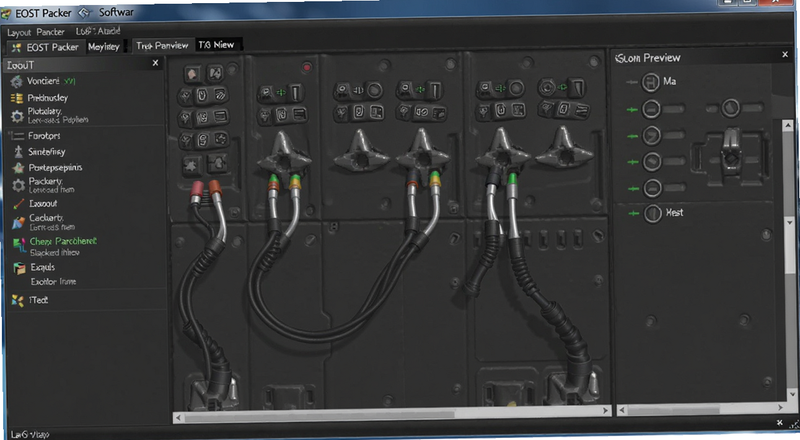Click viewport horizontal scrollbar right arrow

click(606, 410)
